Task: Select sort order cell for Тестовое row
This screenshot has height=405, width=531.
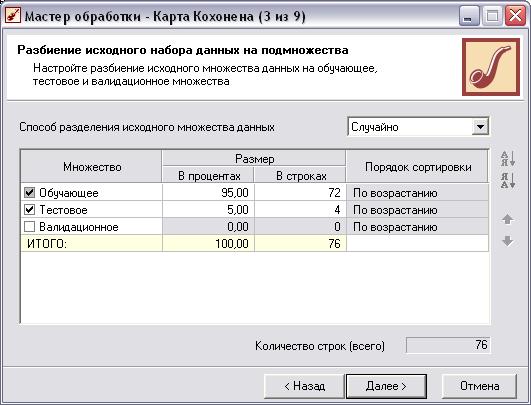Action: point(418,210)
